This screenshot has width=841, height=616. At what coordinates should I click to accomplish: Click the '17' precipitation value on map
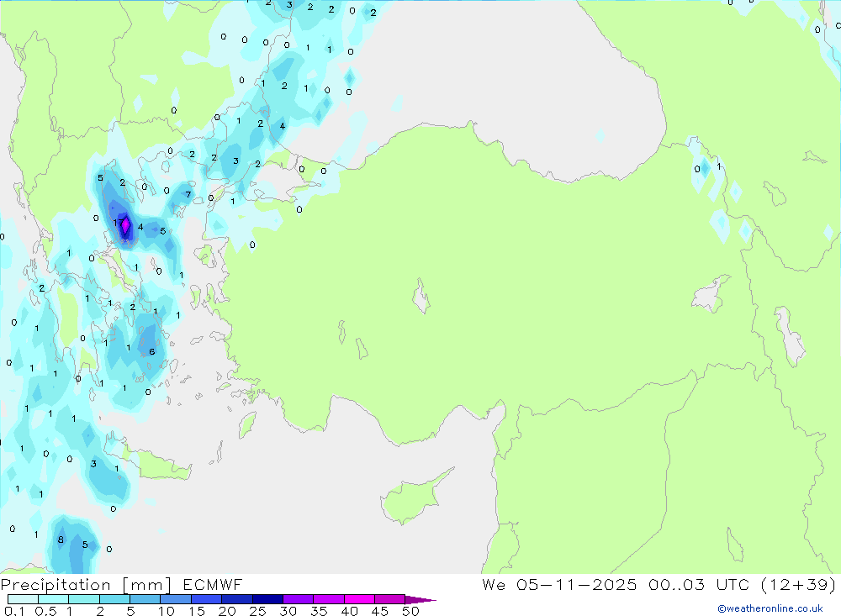pos(118,223)
